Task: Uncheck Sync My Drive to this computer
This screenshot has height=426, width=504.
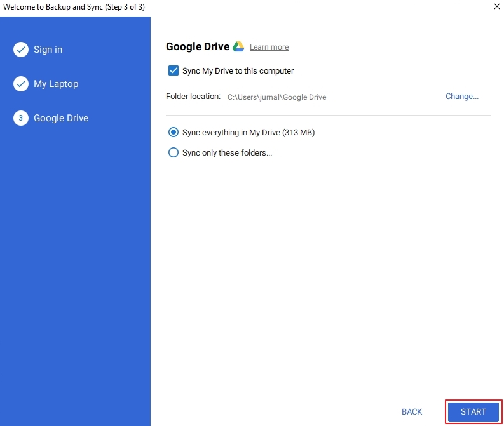Action: coord(174,70)
